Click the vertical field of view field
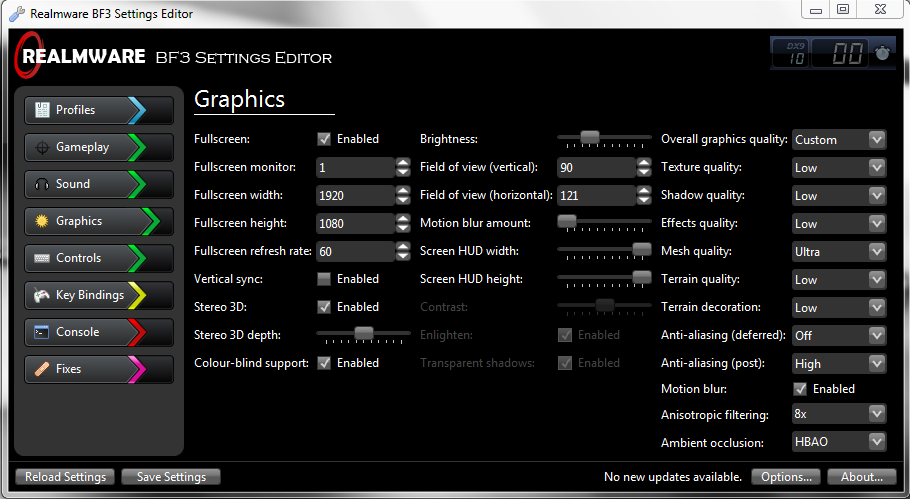This screenshot has width=910, height=499. (x=597, y=168)
